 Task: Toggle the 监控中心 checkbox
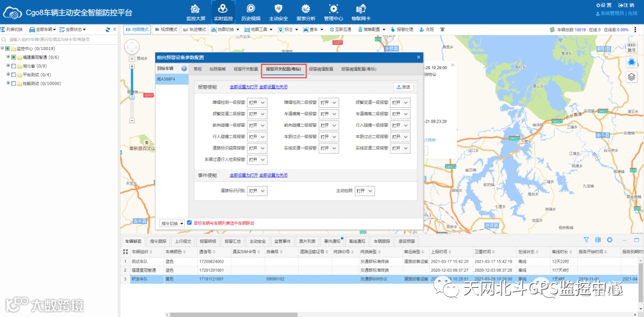coord(8,48)
